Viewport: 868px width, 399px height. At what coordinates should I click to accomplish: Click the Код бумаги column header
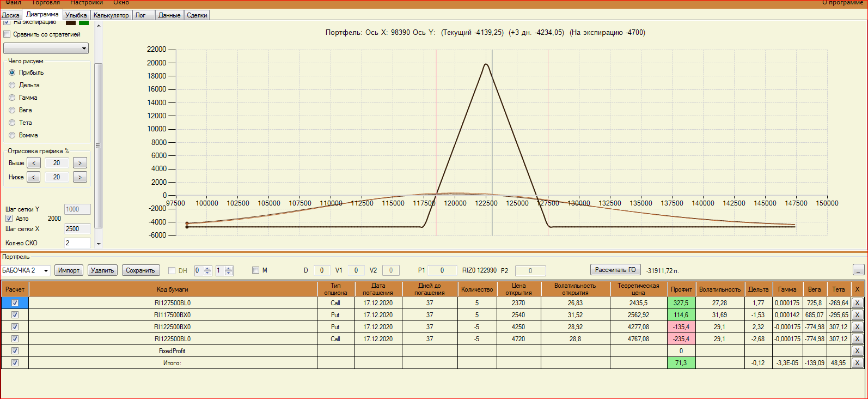[173, 289]
